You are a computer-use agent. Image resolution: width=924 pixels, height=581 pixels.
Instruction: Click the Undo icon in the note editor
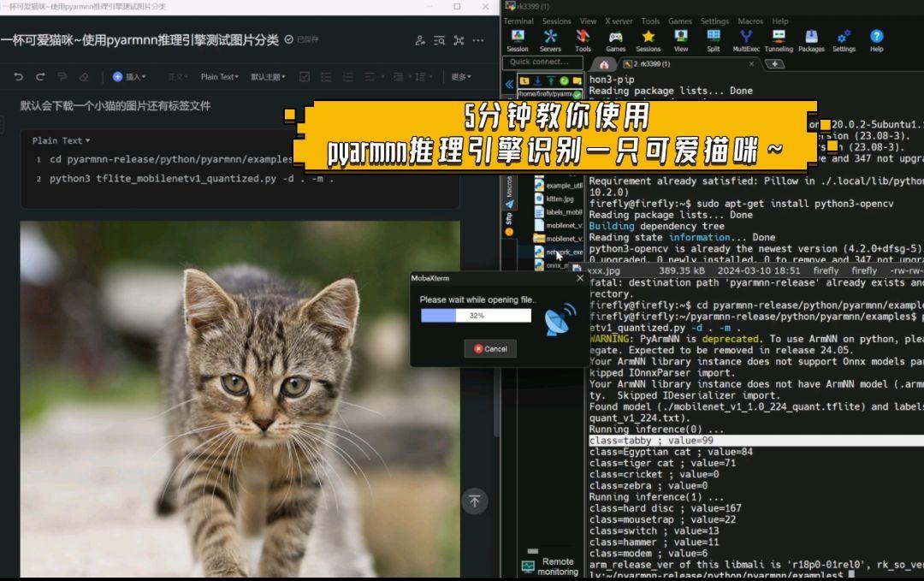tap(19, 78)
